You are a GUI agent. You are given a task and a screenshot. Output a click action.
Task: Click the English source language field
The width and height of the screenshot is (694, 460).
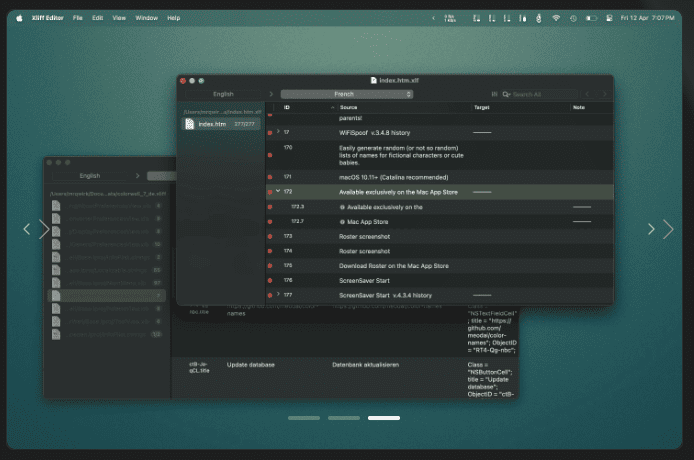224,94
